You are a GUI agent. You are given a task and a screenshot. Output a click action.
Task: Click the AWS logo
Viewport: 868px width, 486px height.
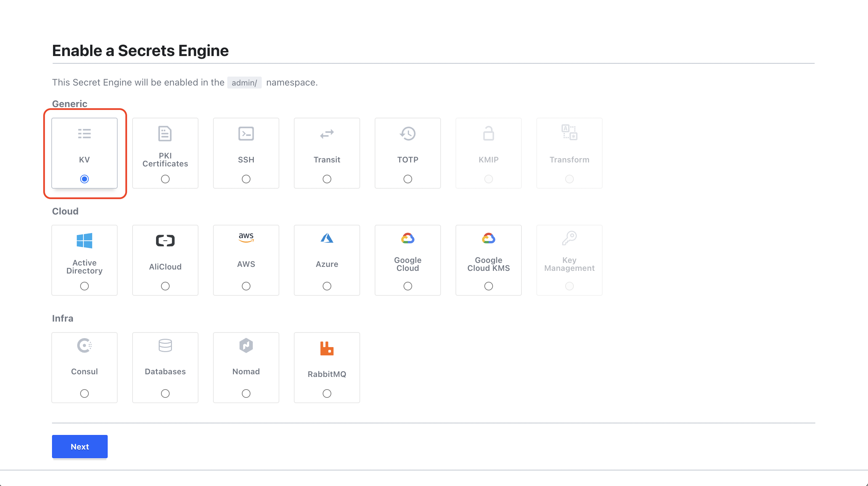[246, 238]
